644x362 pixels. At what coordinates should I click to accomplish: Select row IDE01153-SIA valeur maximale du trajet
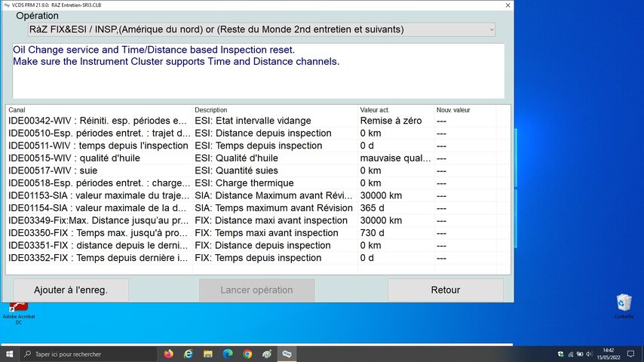coord(258,195)
